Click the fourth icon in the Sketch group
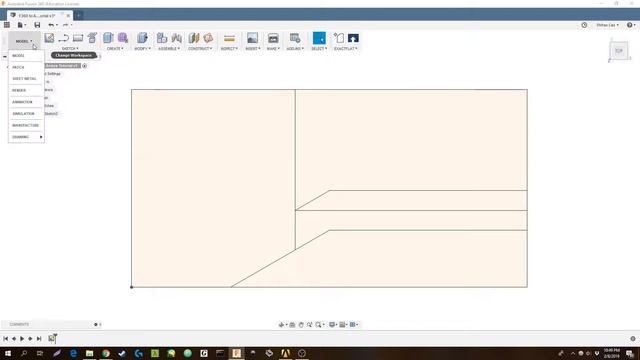This screenshot has width=640, height=360. 92,38
